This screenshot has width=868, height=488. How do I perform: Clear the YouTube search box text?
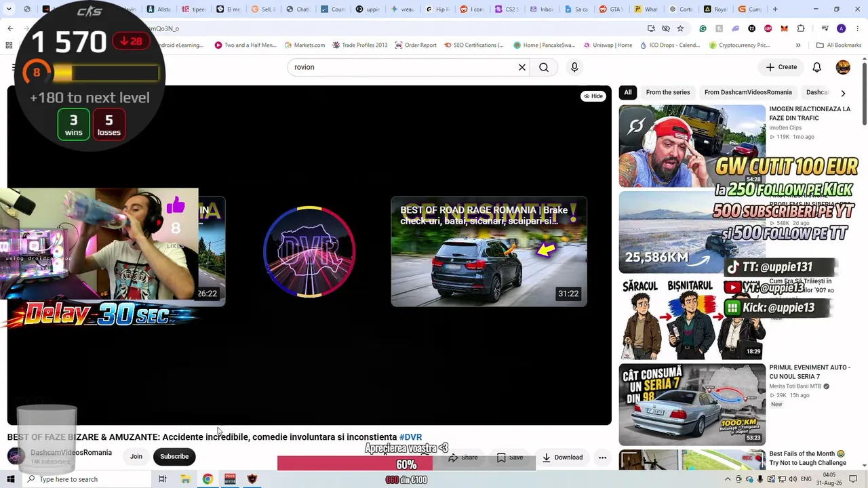coord(522,67)
